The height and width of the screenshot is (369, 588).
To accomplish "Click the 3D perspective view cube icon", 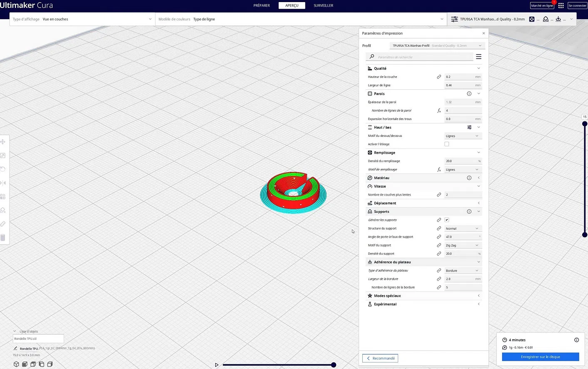I will (x=16, y=364).
